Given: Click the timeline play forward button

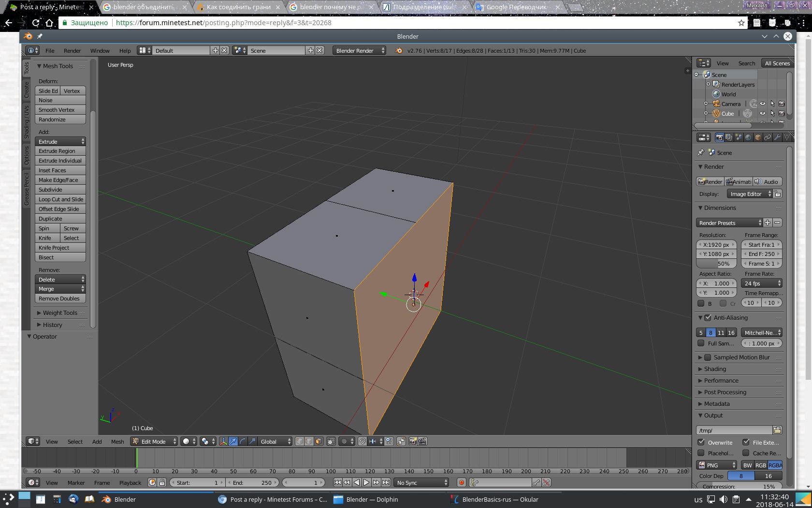Looking at the screenshot, I should [x=366, y=482].
